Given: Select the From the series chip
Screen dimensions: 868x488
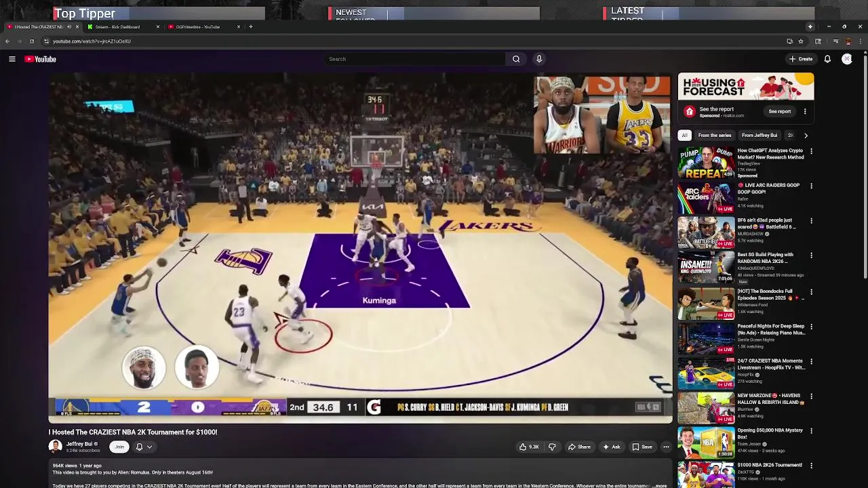Looking at the screenshot, I should coord(715,136).
